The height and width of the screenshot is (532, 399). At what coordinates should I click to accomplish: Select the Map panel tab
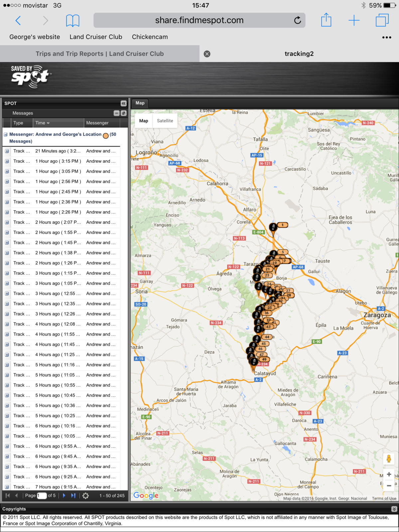140,103
